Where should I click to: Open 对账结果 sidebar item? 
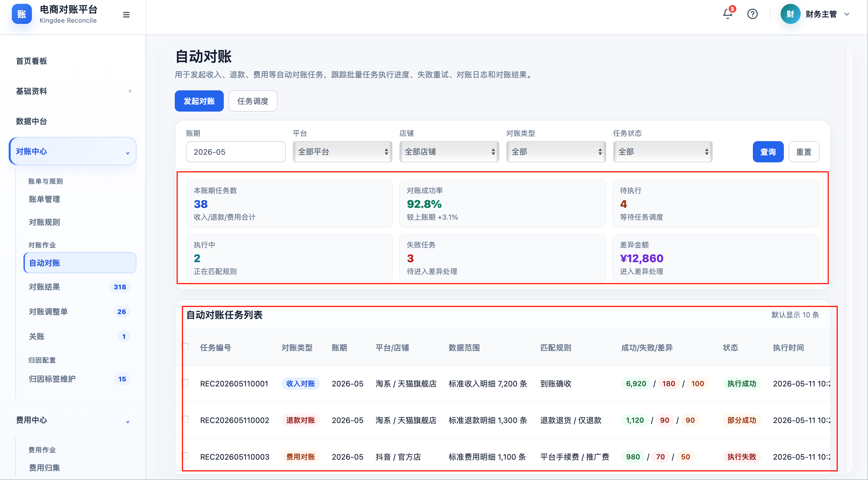(80, 287)
